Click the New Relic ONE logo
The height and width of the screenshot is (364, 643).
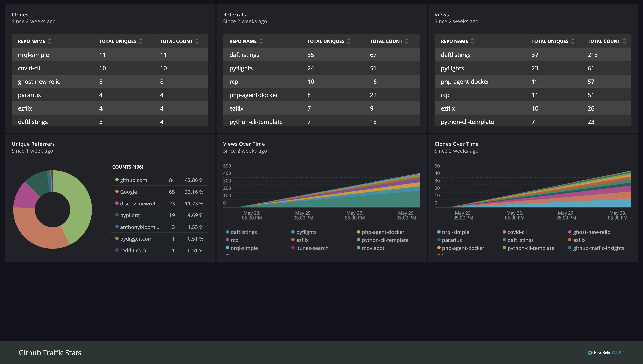click(605, 352)
